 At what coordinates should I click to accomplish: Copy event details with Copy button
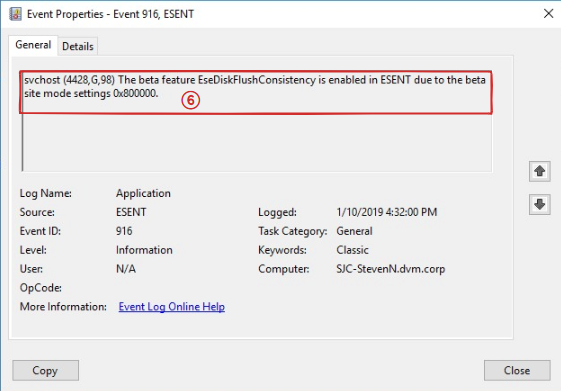[45, 370]
